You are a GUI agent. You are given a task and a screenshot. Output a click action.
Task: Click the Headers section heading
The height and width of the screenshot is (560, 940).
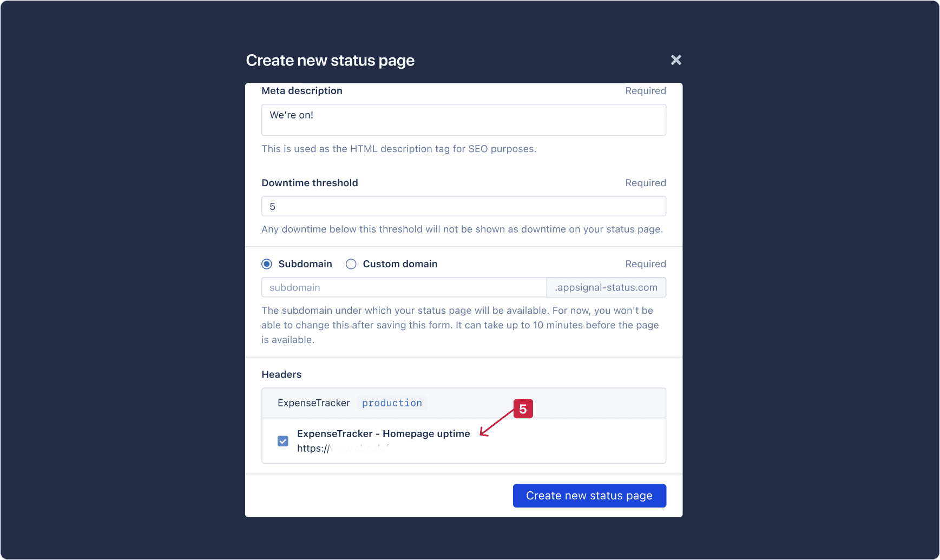[281, 374]
